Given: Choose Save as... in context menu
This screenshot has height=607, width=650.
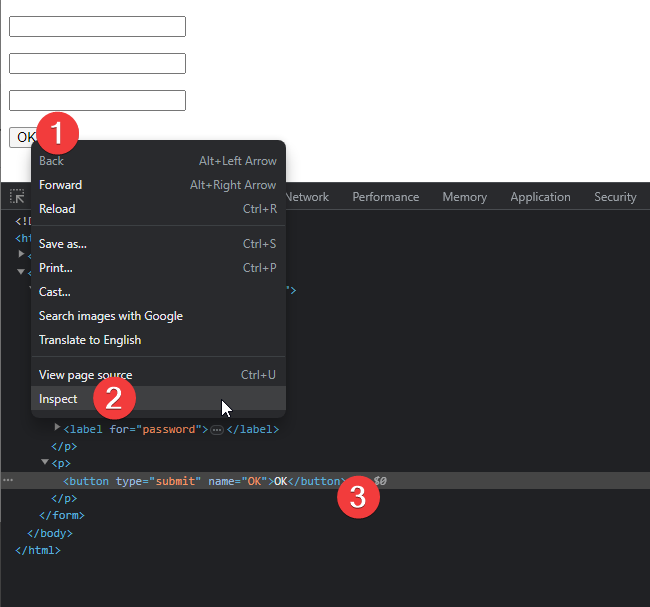Looking at the screenshot, I should pos(63,244).
